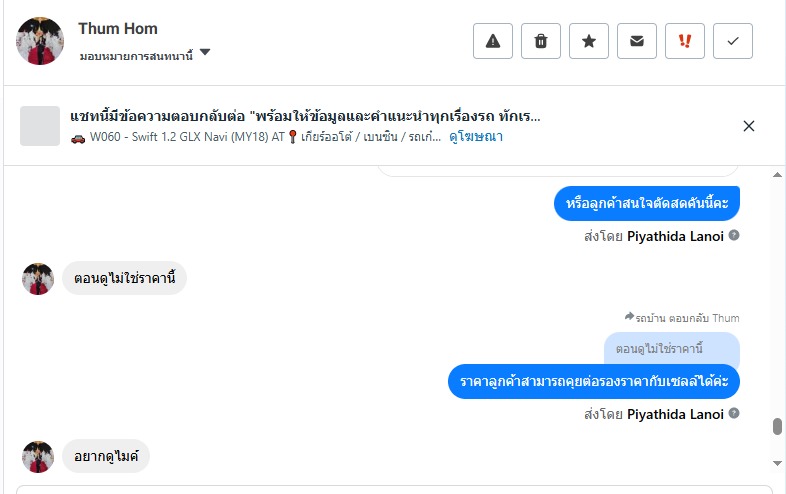Star this conversation
Screen dimensions: 786x494
point(589,41)
